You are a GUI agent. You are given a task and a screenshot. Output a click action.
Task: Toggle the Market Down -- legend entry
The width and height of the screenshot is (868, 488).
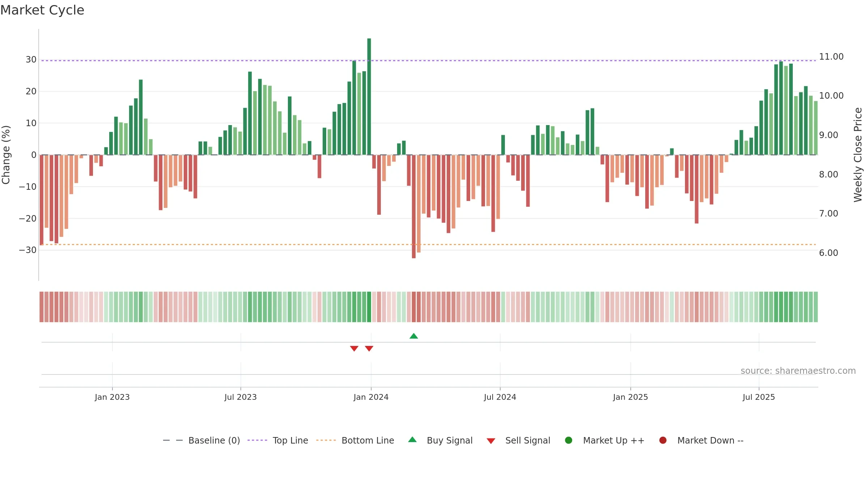[701, 440]
